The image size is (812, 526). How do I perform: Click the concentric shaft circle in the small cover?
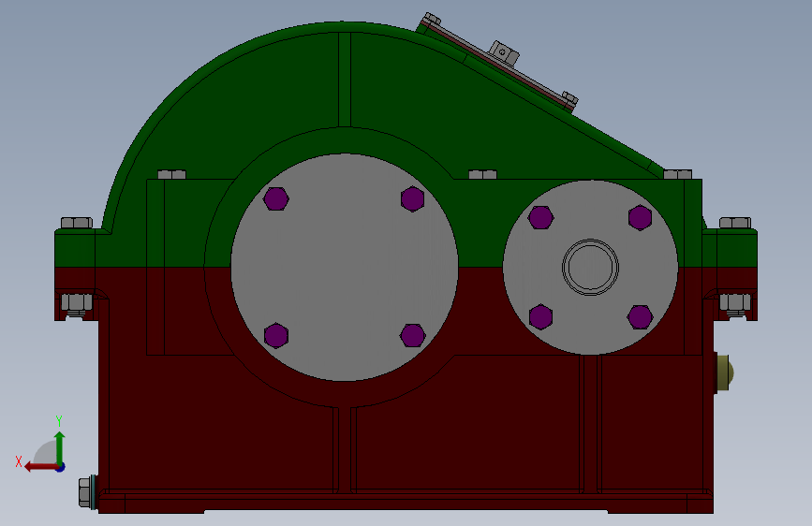pos(590,267)
